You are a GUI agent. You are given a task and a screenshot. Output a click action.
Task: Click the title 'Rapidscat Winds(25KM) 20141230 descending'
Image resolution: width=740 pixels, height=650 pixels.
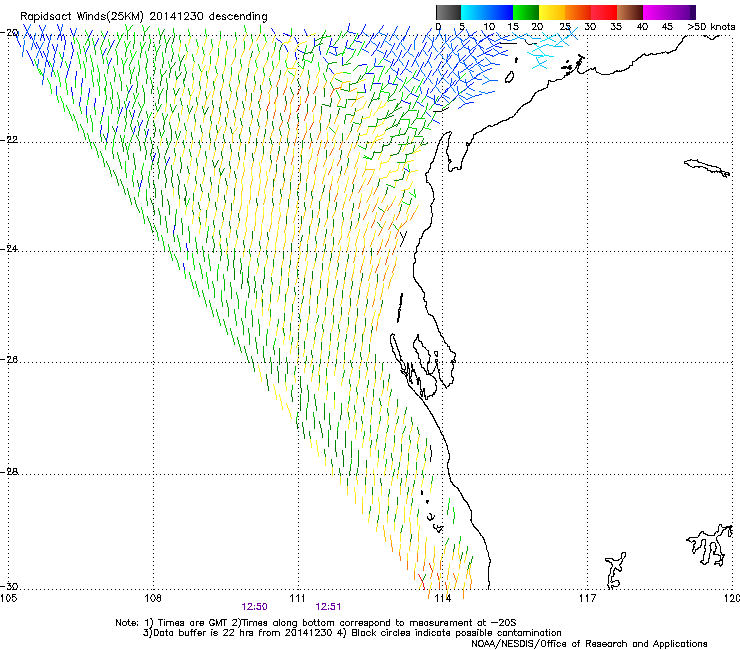click(143, 17)
